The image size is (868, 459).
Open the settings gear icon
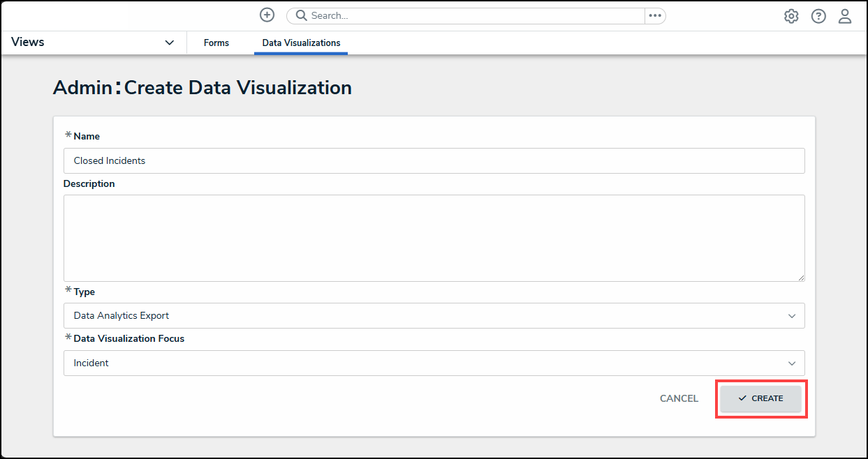pos(791,17)
